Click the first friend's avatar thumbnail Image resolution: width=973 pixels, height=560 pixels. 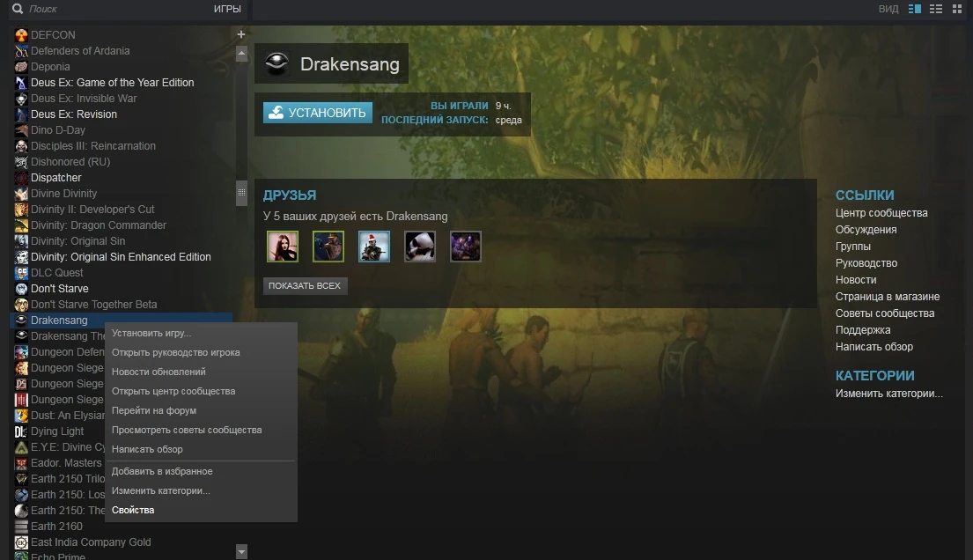(282, 247)
